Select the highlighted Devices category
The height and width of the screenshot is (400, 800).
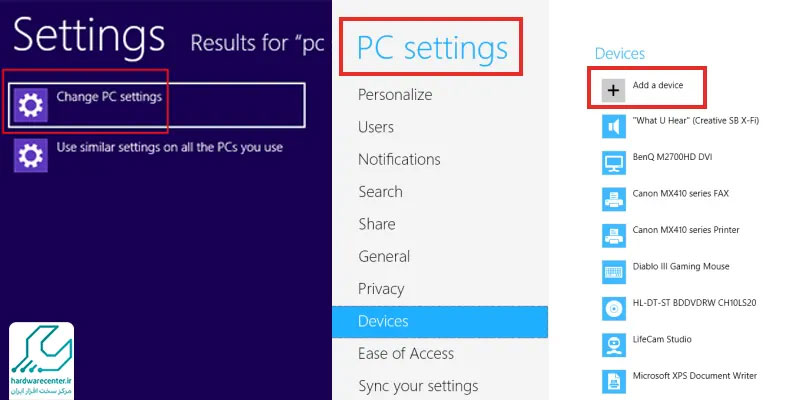tap(440, 321)
